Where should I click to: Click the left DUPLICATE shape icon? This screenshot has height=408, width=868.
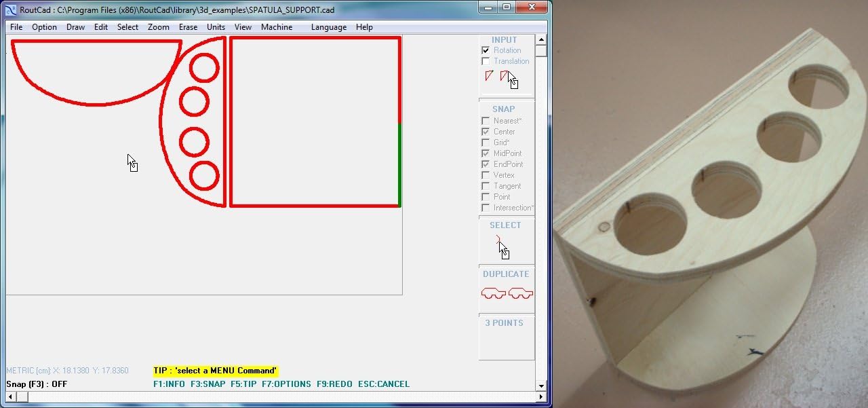[494, 293]
